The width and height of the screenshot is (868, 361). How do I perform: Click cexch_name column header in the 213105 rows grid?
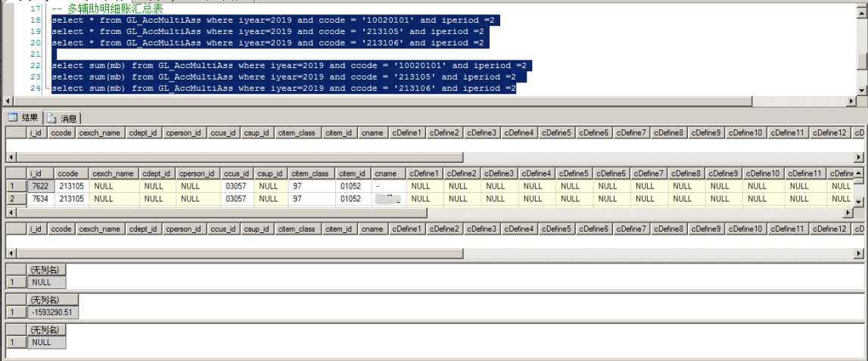point(114,174)
